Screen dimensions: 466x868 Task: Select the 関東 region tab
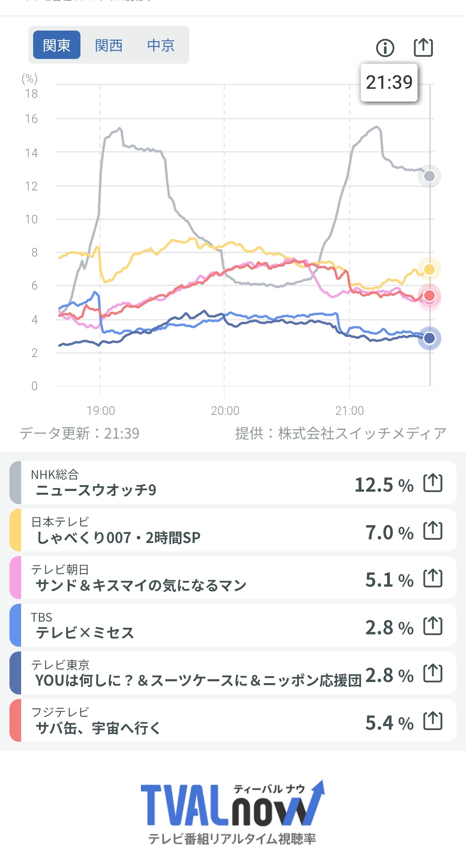[x=56, y=45]
